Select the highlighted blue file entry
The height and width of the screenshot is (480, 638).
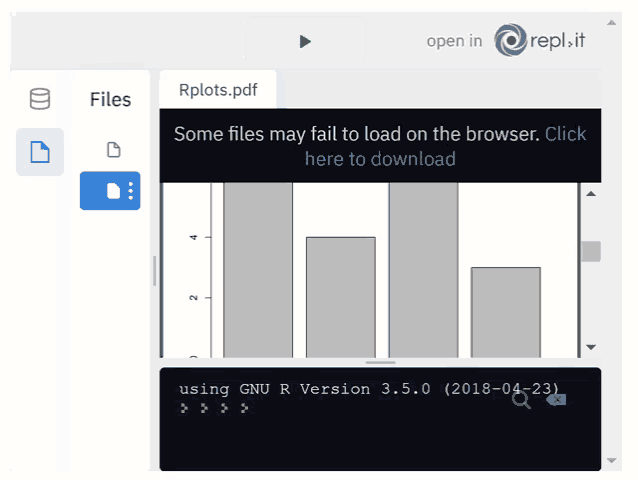click(x=110, y=191)
